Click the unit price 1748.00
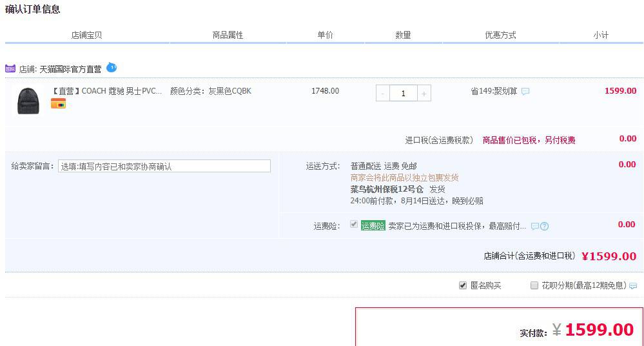The image size is (644, 346). [x=326, y=91]
